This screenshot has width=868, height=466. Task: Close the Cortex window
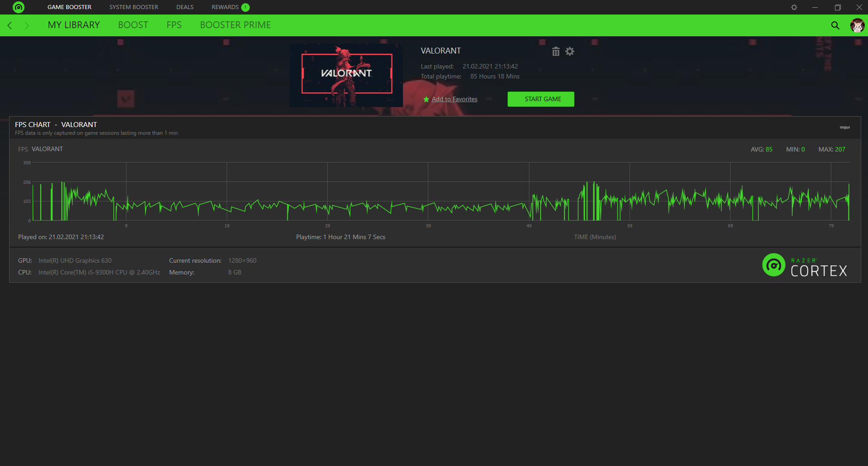[859, 7]
